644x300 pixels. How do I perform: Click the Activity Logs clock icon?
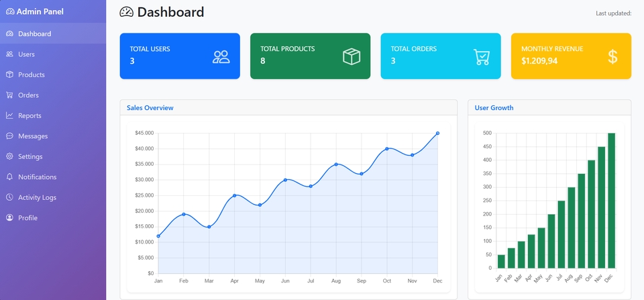point(9,197)
